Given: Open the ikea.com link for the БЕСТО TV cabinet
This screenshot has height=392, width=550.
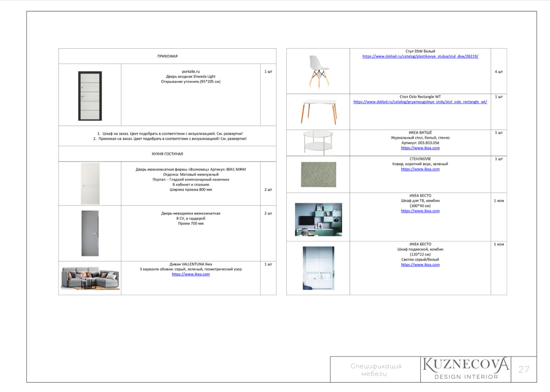Looking at the screenshot, I should [x=420, y=211].
